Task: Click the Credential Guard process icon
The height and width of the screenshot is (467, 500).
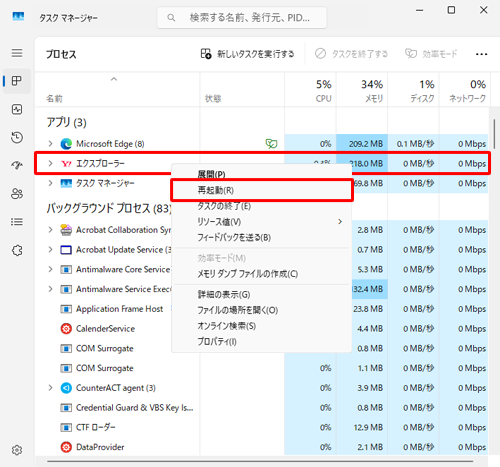Action: coord(66,408)
